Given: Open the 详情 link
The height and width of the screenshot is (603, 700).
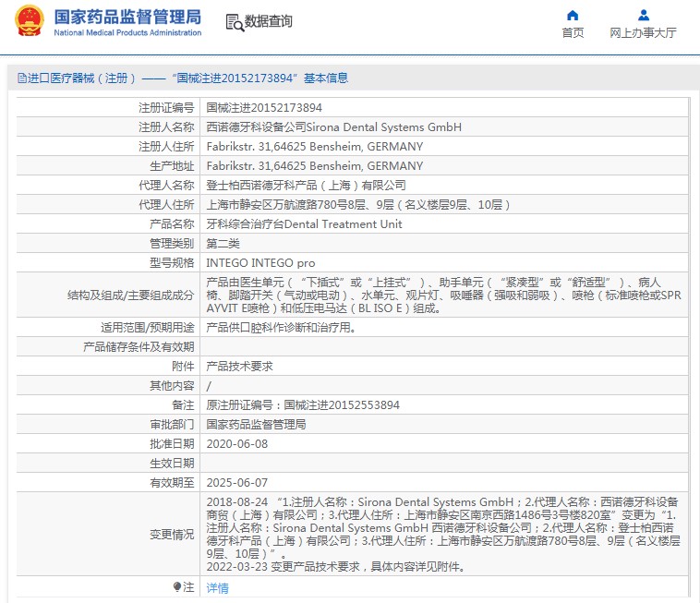Looking at the screenshot, I should [217, 588].
